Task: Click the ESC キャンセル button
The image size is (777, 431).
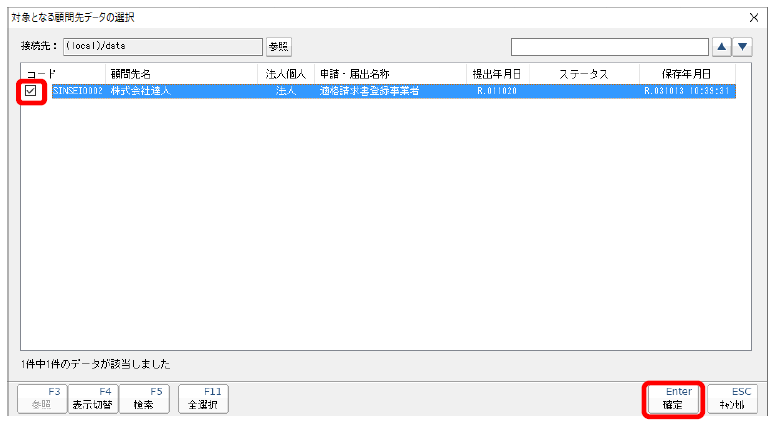Action: pos(731,399)
